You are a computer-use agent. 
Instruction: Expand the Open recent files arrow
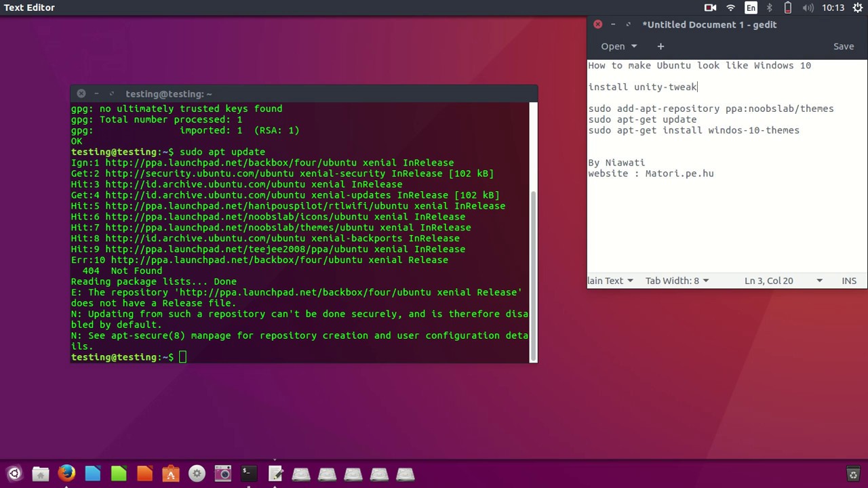[x=634, y=46]
